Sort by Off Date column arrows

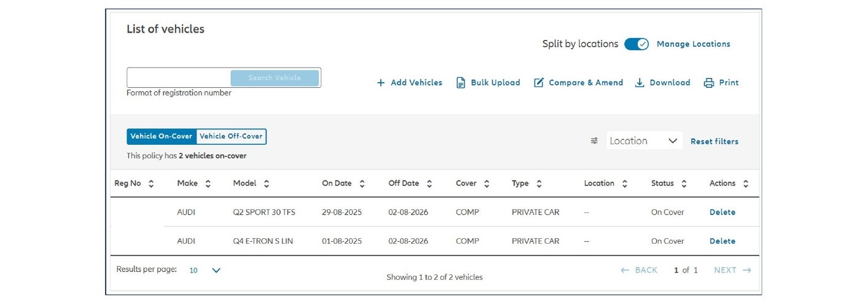coord(429,184)
